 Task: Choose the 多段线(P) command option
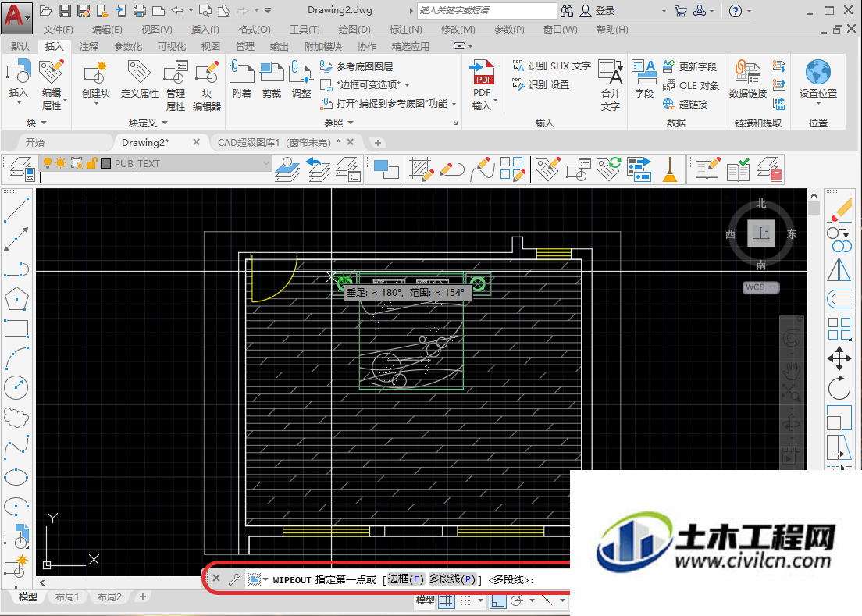coord(452,579)
